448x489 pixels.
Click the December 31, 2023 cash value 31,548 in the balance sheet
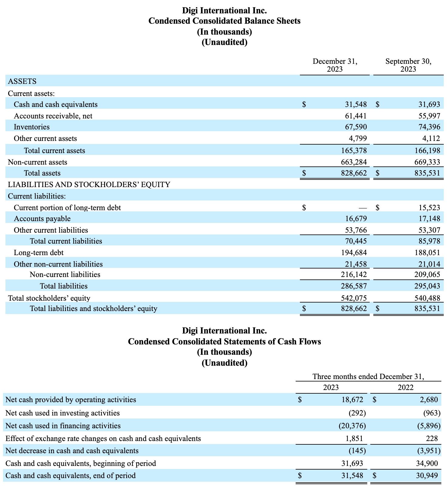(x=356, y=104)
